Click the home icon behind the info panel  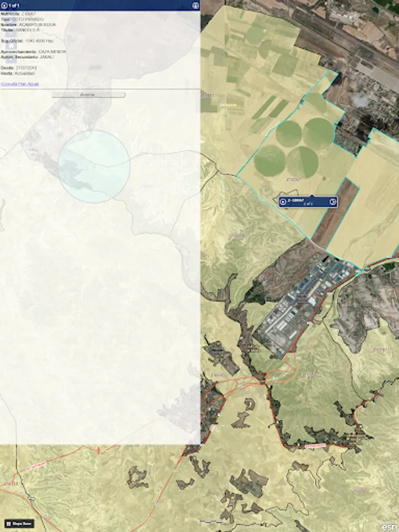click(11, 45)
